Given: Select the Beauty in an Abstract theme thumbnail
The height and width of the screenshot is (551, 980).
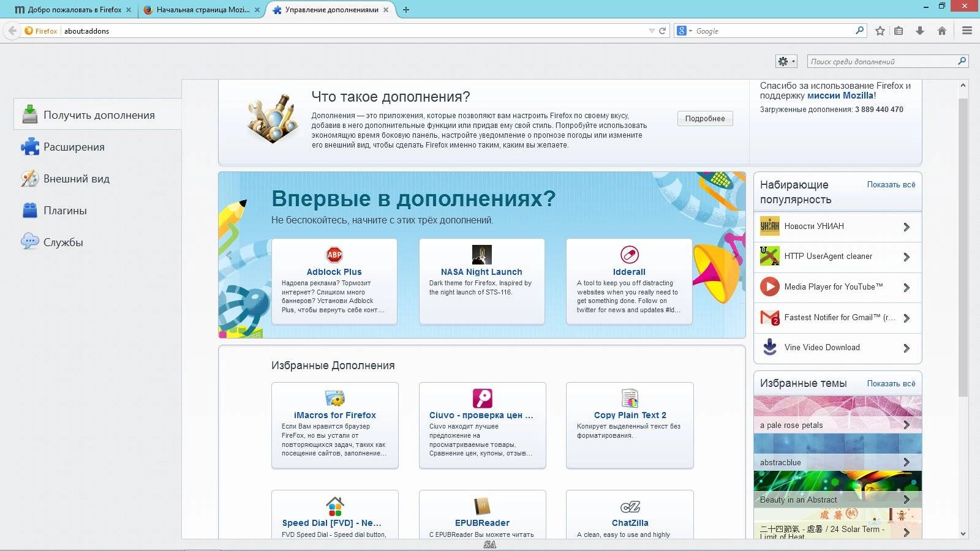Looking at the screenshot, I should [x=837, y=489].
